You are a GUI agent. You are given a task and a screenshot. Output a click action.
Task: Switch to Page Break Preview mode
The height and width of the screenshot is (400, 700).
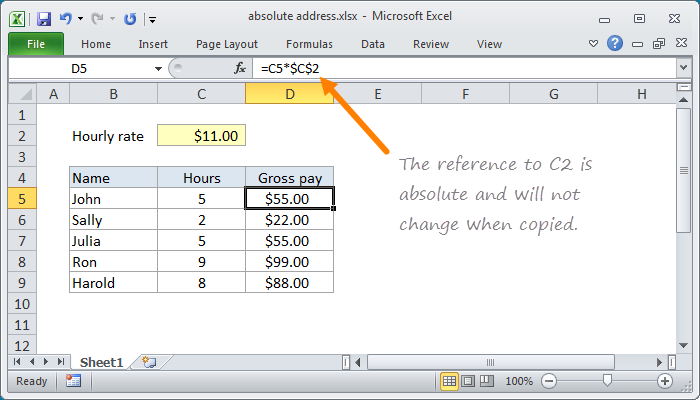point(488,381)
